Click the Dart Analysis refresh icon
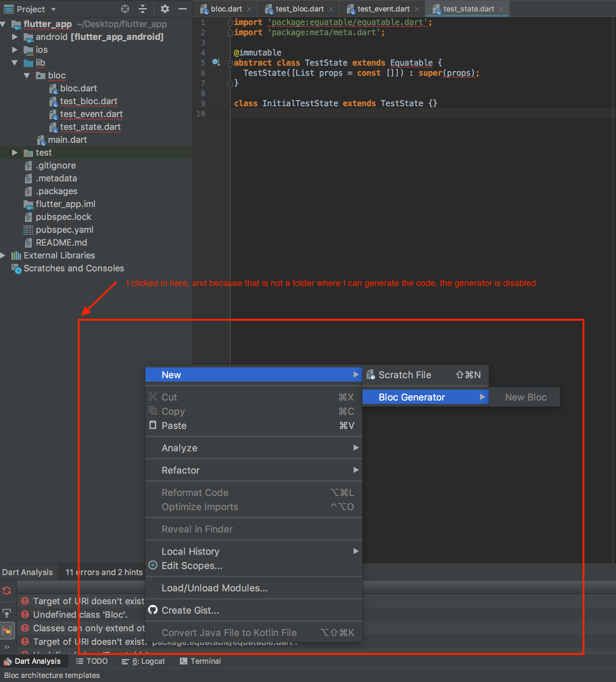The height and width of the screenshot is (682, 616). click(x=7, y=591)
